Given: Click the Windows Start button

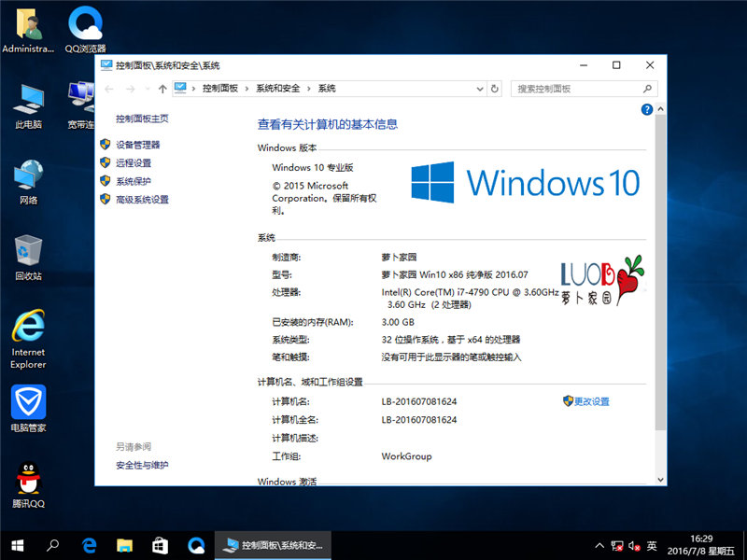Looking at the screenshot, I should tap(18, 545).
